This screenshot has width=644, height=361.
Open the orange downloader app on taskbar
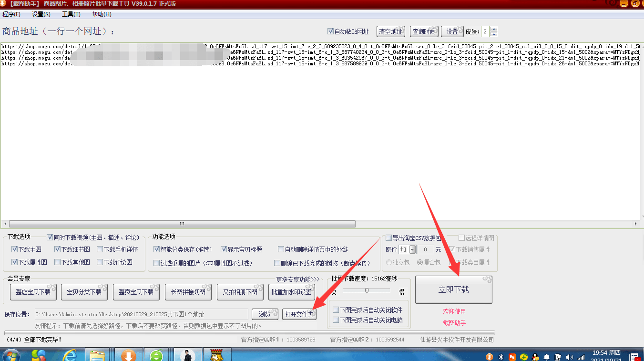(129, 354)
